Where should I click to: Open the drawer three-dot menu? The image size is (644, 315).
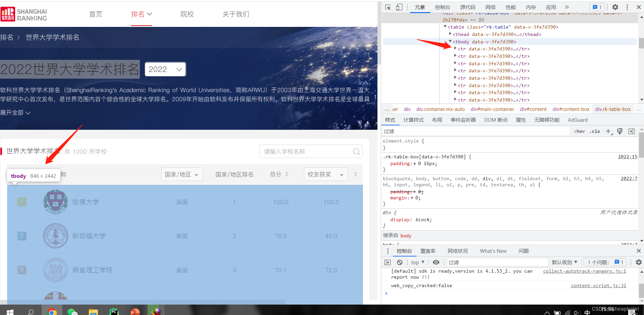pyautogui.click(x=388, y=251)
